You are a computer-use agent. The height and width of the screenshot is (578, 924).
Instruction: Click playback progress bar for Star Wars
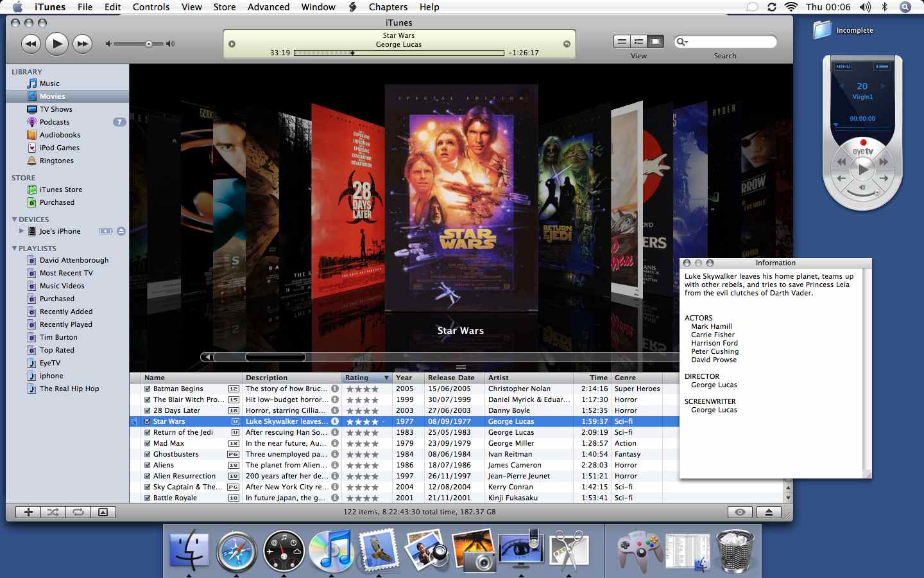(x=399, y=53)
